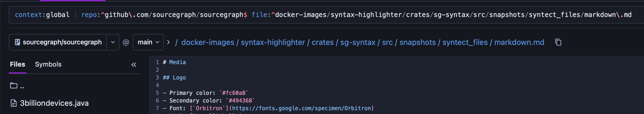Click the Orbitron fonts.google.com URL
This screenshot has width=644, height=114.
[x=301, y=108]
